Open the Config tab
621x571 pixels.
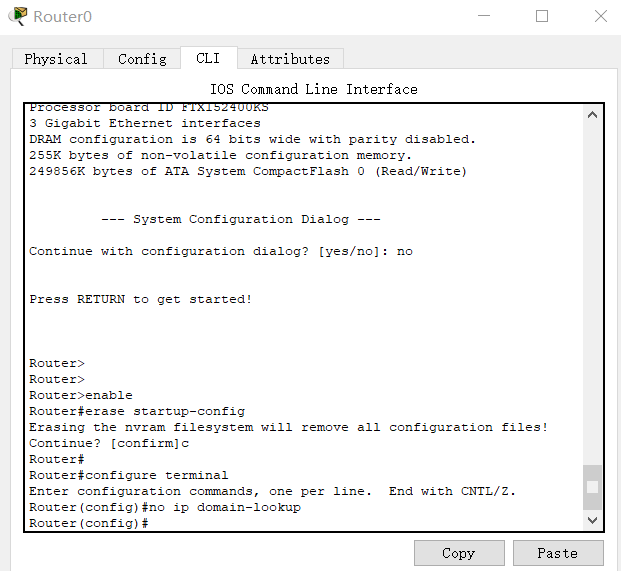142,59
